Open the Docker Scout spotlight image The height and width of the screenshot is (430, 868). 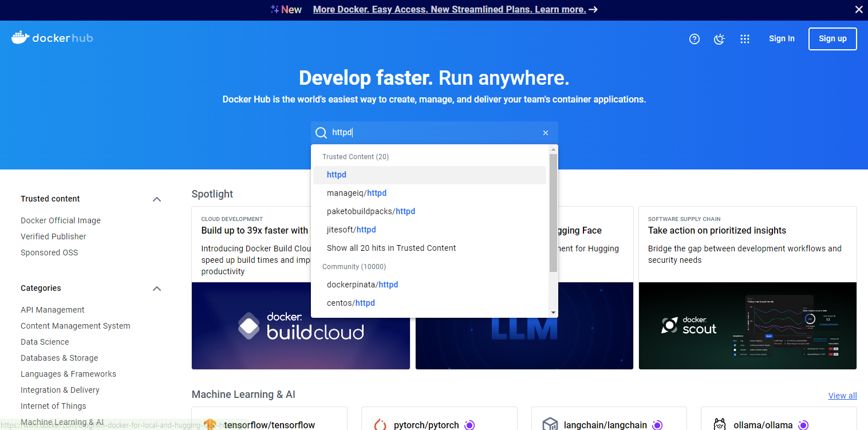748,326
